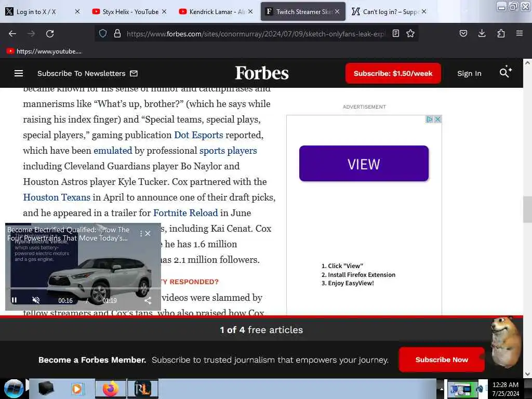Close the Styx Helix YouTube tab
532x399 pixels.
click(164, 11)
